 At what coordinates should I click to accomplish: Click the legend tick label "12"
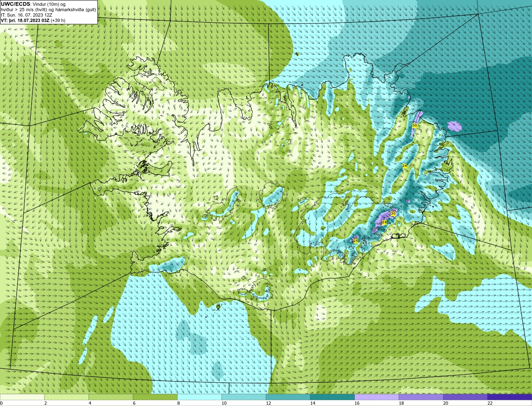click(268, 403)
